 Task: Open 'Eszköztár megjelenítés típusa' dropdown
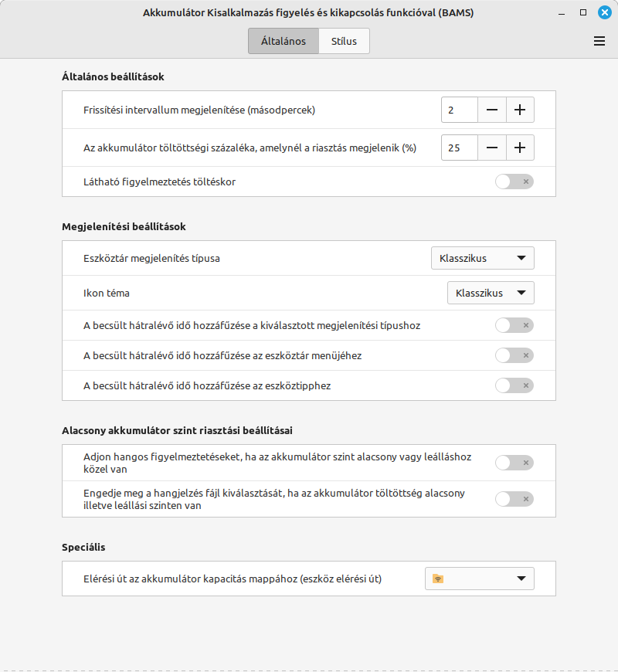tap(482, 258)
